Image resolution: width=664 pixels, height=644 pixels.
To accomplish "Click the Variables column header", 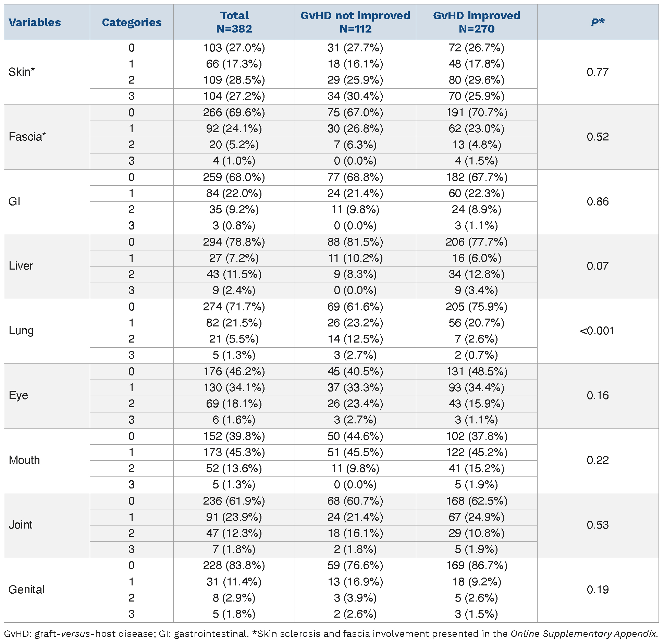I will 35,22.
